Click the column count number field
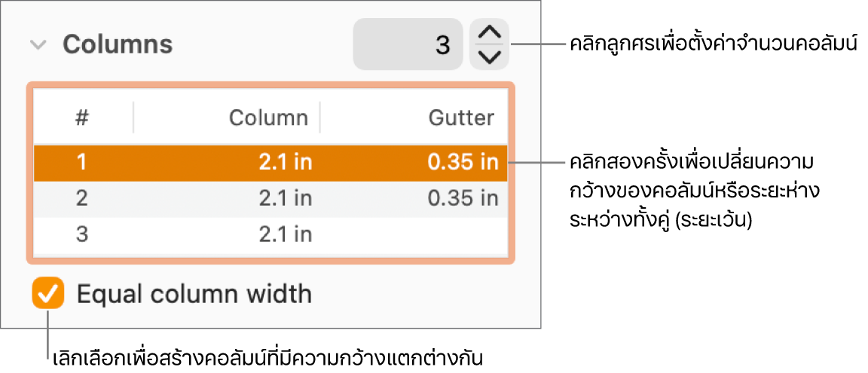This screenshot has height=373, width=868. tap(408, 44)
